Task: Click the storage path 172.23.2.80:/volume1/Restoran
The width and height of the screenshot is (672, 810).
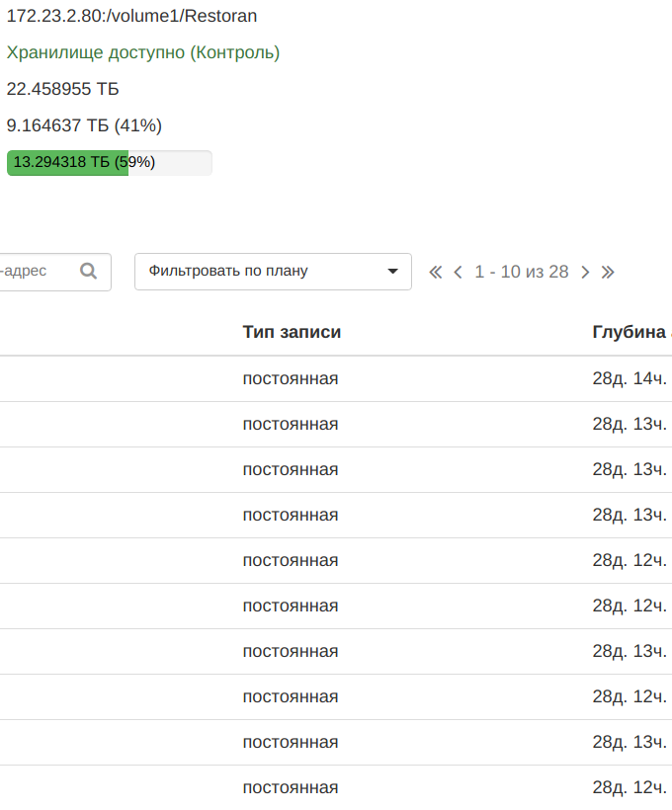Action: pyautogui.click(x=131, y=16)
